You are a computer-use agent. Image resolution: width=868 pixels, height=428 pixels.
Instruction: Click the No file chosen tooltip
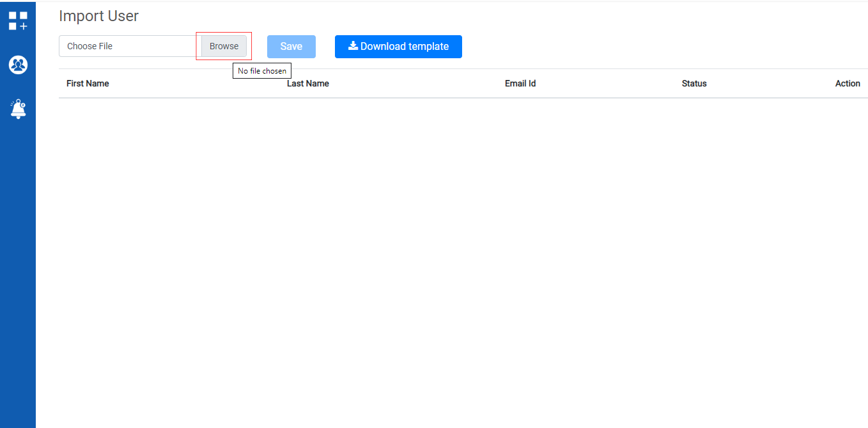(x=262, y=71)
